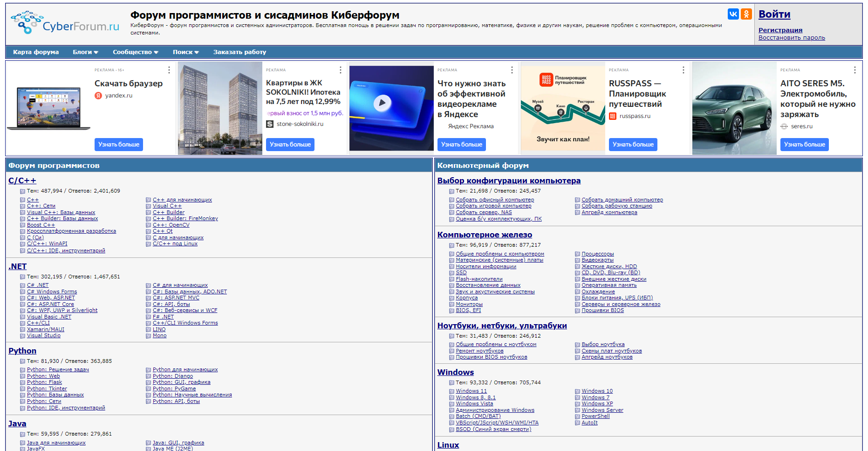Click folder icon beside Windows 11 link
Image resolution: width=868 pixels, height=451 pixels.
[451, 391]
